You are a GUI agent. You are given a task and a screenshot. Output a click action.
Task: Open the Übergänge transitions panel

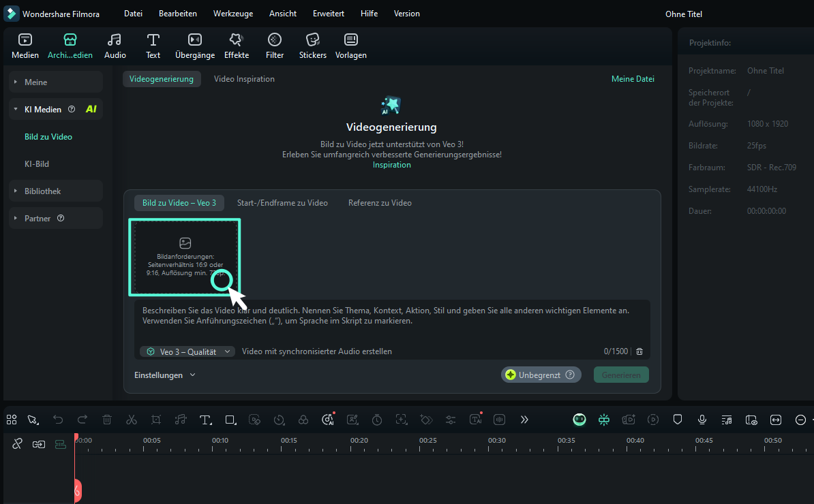(x=195, y=46)
